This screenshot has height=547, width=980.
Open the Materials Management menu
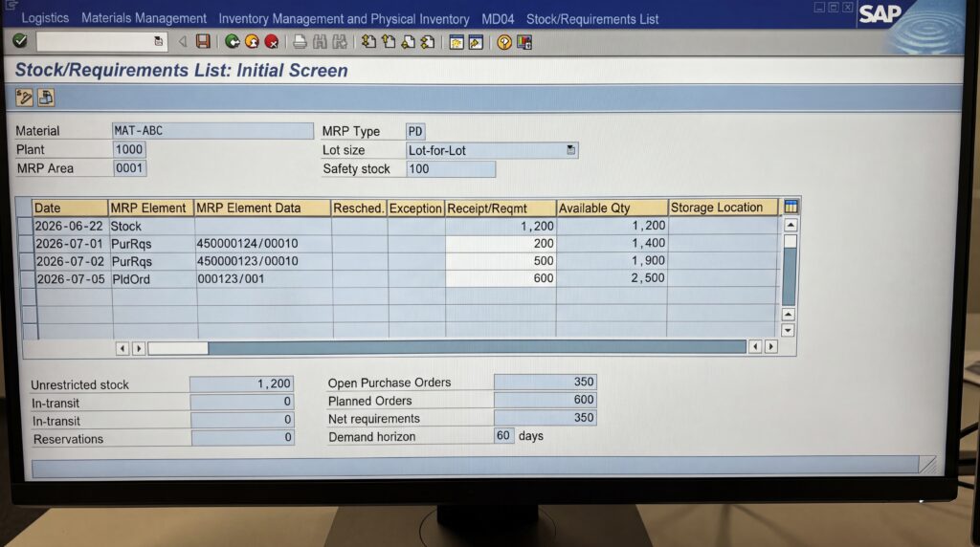tap(144, 18)
